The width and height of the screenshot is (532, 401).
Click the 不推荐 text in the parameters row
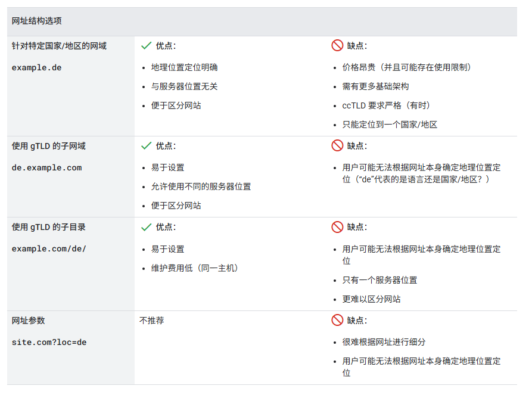click(153, 321)
